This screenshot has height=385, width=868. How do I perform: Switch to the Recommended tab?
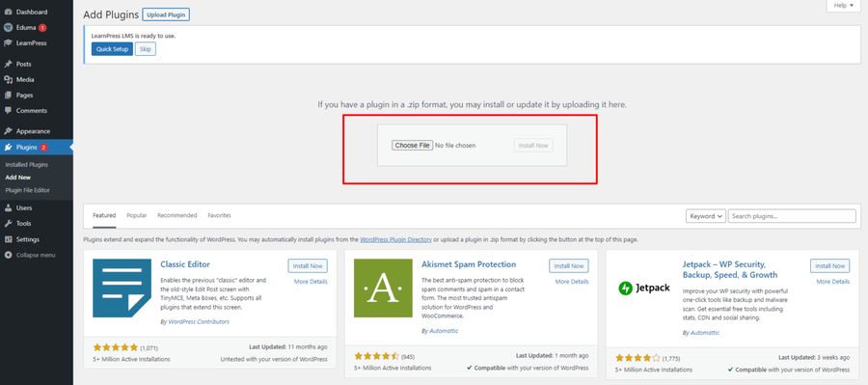tap(177, 215)
